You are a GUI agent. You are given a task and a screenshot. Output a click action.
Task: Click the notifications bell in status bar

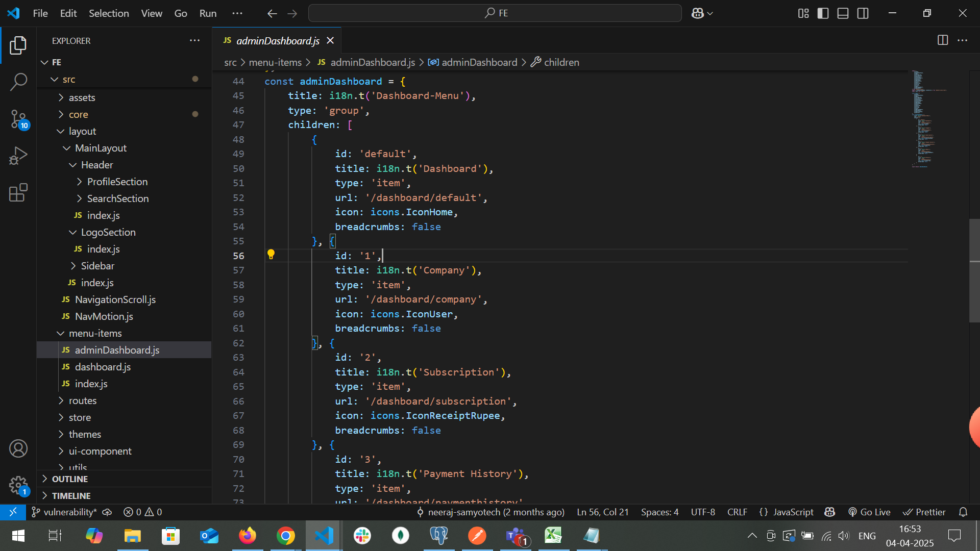point(963,512)
